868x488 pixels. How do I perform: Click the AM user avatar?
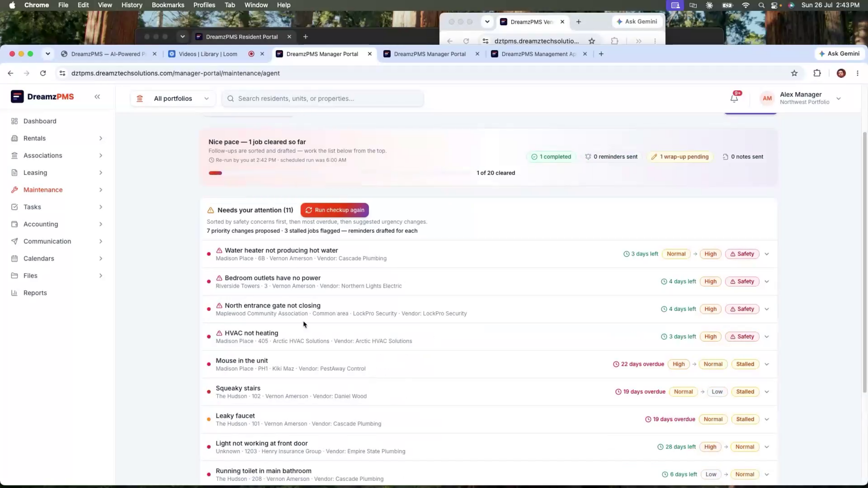[767, 98]
